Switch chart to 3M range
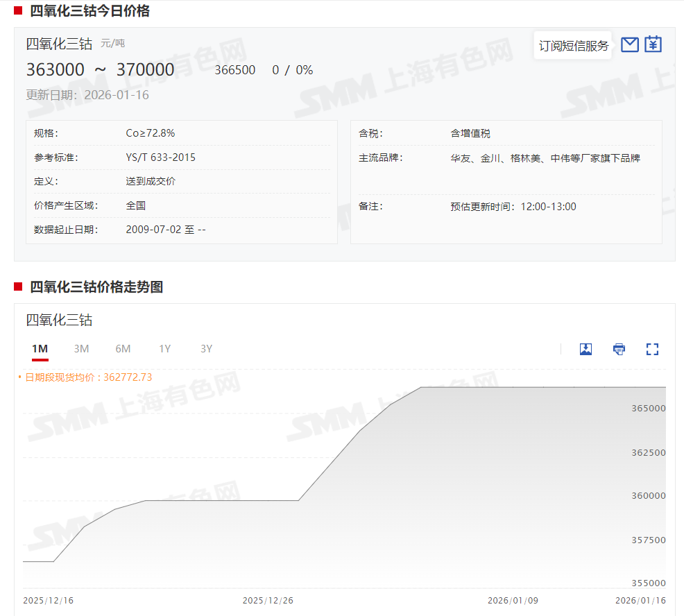Viewport: 684px width, 616px height. click(81, 349)
